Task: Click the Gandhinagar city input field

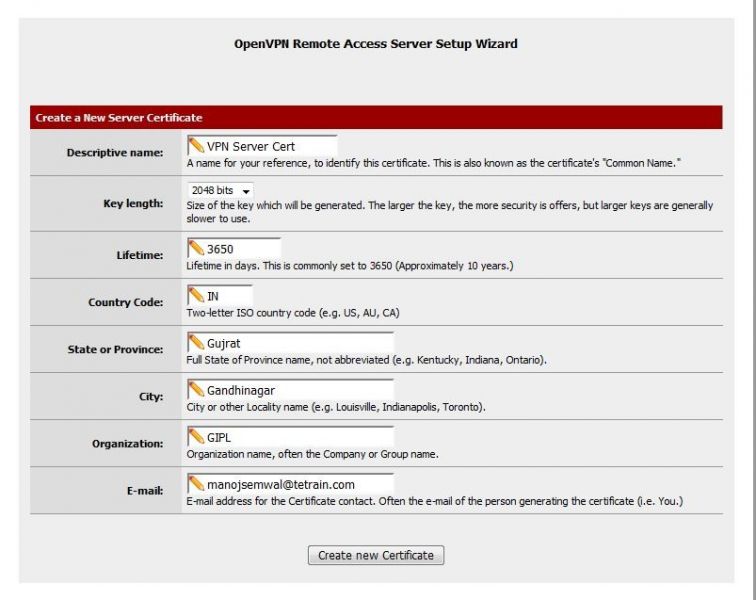Action: (290, 390)
